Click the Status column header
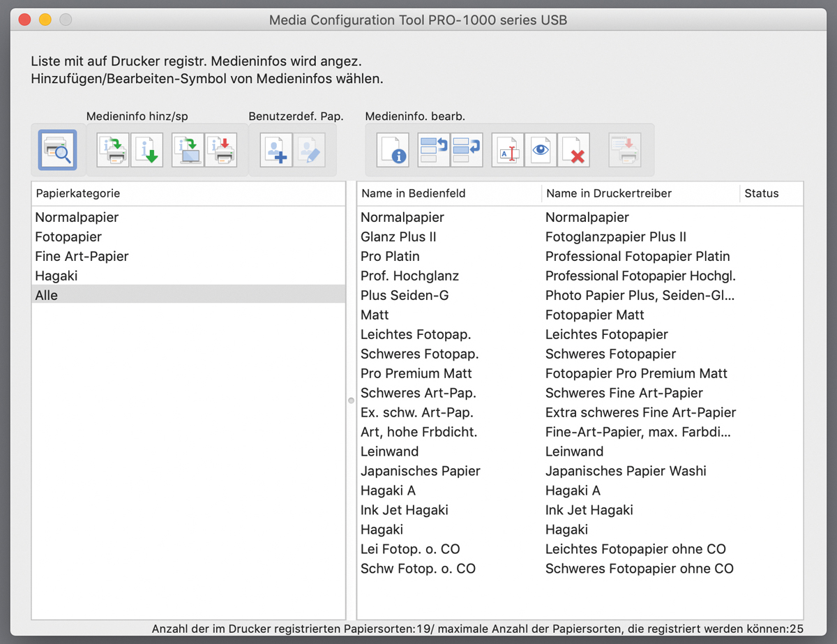The height and width of the screenshot is (644, 837). (761, 193)
